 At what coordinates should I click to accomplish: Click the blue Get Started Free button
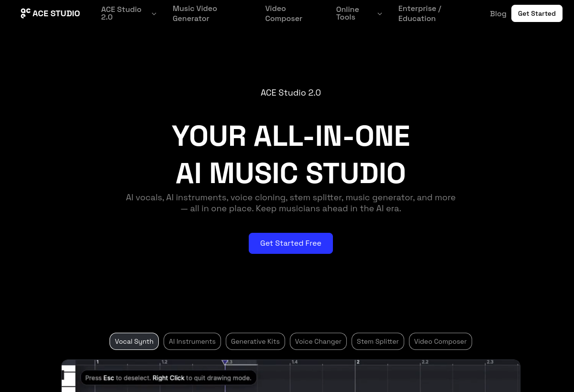(291, 243)
